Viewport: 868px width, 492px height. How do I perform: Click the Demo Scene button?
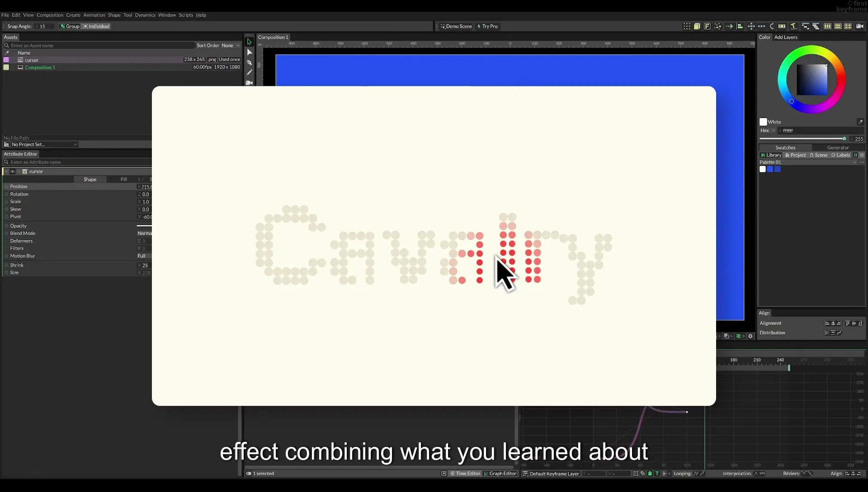click(x=456, y=26)
